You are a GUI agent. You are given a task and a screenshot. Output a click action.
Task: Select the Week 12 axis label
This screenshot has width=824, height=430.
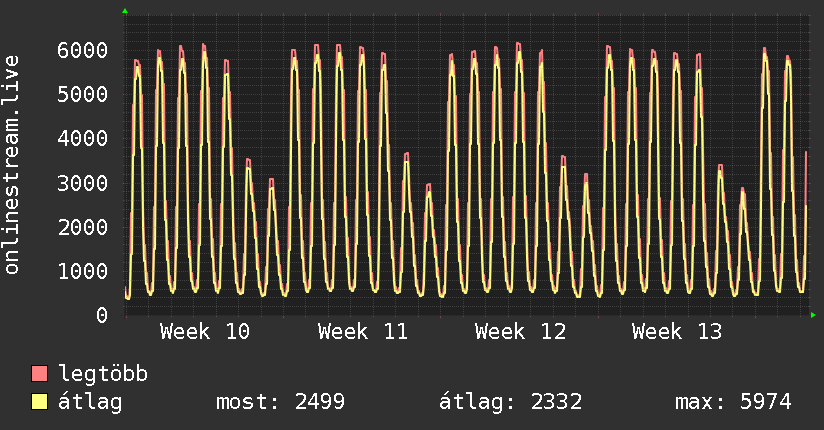[520, 332]
